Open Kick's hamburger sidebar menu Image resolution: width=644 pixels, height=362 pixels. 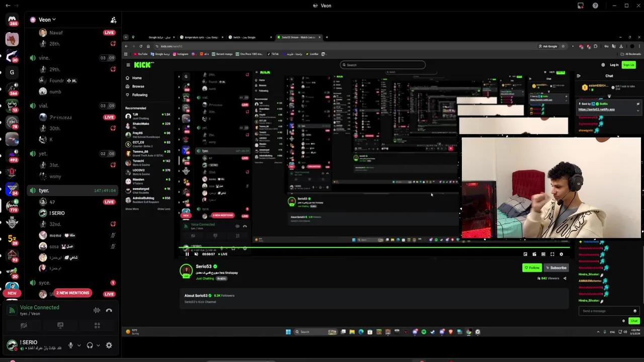(128, 65)
